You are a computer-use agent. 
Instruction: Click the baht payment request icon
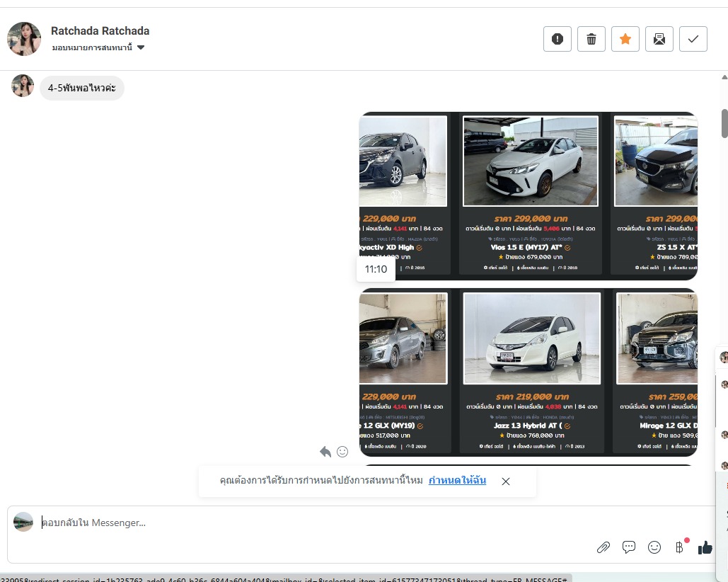pos(679,547)
